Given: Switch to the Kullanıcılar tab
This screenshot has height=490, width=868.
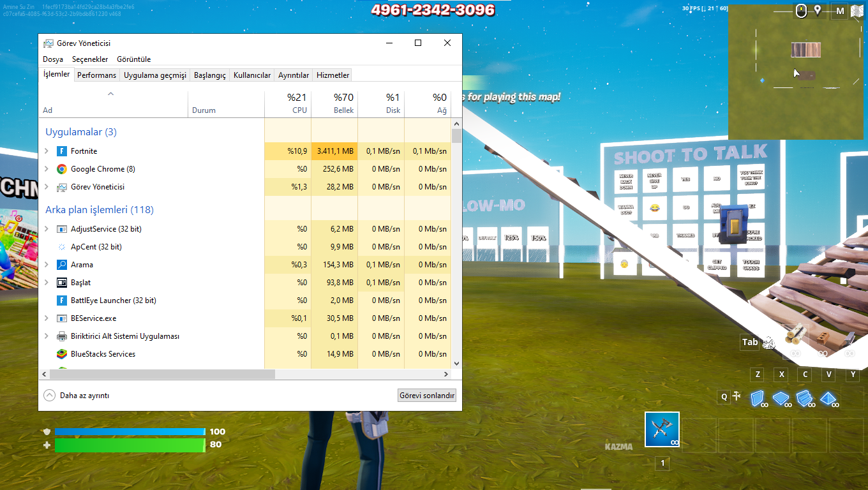Looking at the screenshot, I should point(252,75).
